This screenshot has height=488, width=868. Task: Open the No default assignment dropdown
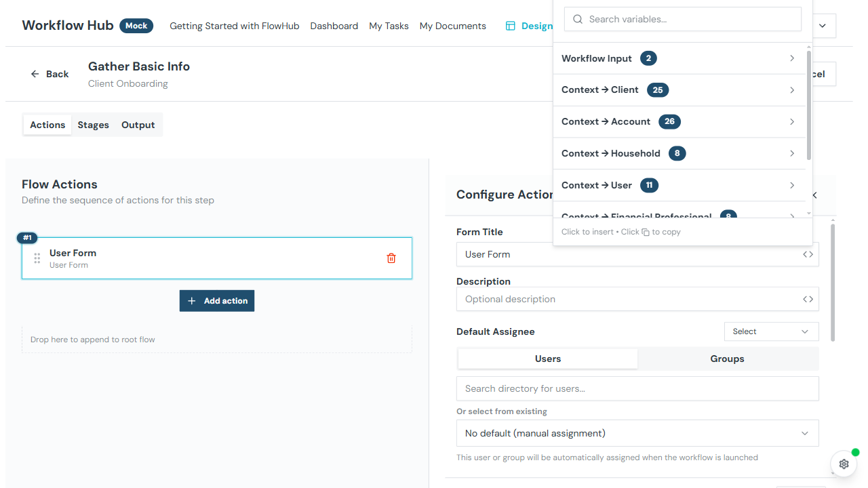coord(637,433)
